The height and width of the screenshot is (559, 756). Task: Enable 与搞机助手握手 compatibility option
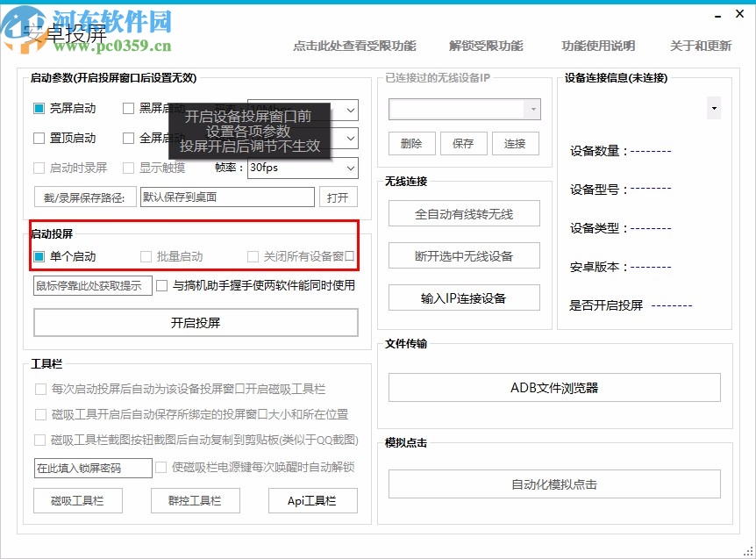pyautogui.click(x=161, y=285)
